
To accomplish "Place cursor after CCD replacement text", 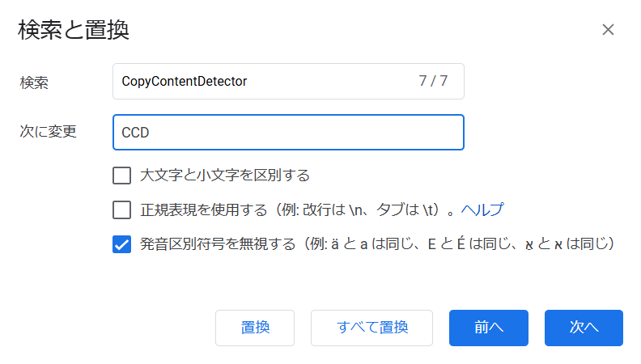I will (151, 133).
